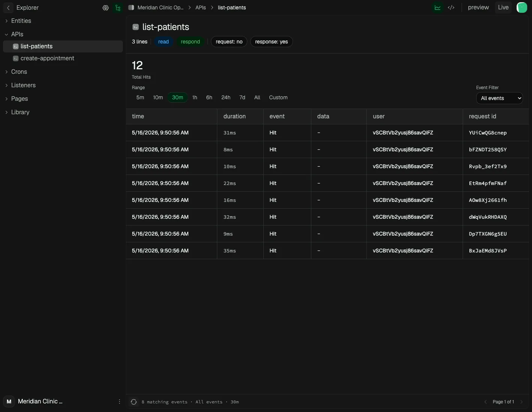
Task: Click the Meridian Clinic Op.. breadcrumb
Action: pos(160,7)
